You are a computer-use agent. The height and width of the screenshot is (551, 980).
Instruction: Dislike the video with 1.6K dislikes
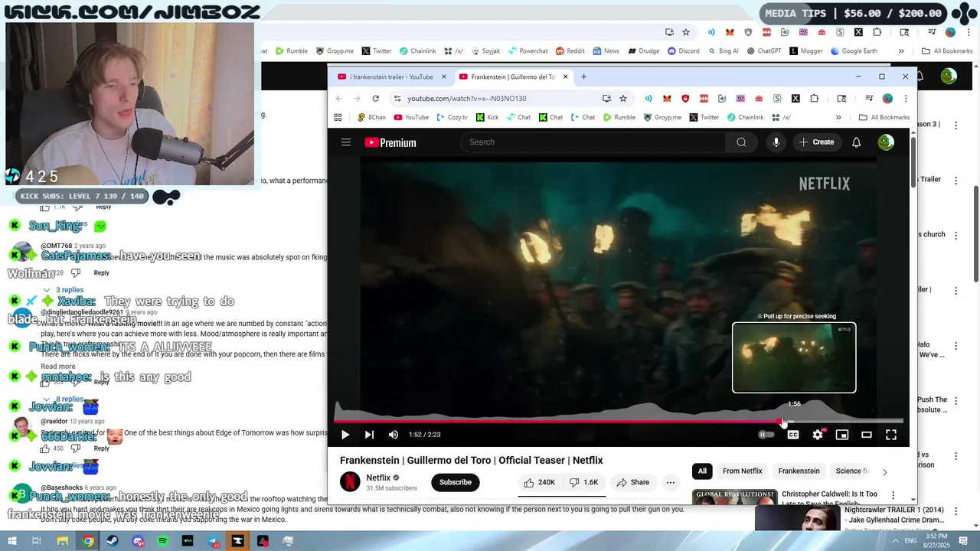click(583, 482)
